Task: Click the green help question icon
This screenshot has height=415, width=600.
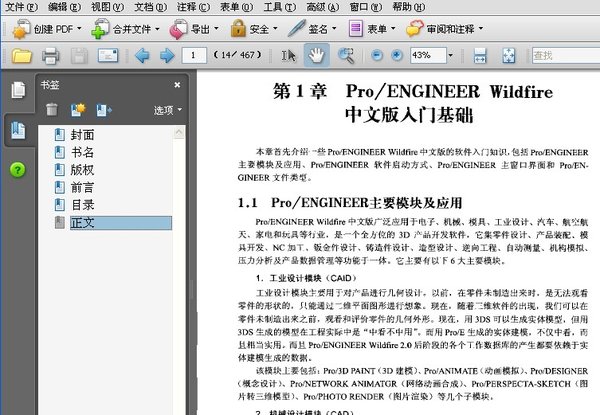Action: point(18,169)
